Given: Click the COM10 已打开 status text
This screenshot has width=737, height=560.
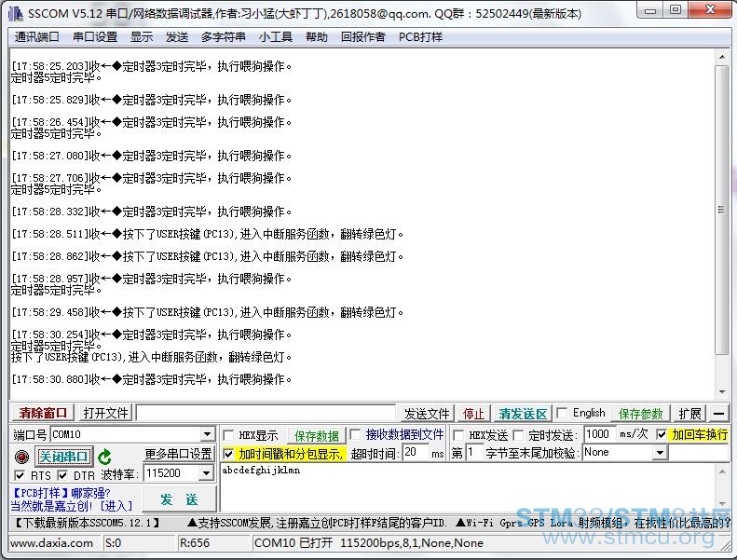Looking at the screenshot, I should [x=369, y=543].
